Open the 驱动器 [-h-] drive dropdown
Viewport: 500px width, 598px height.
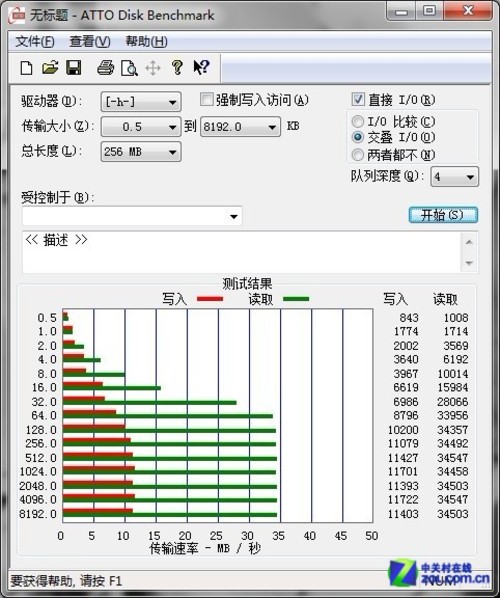click(x=141, y=102)
